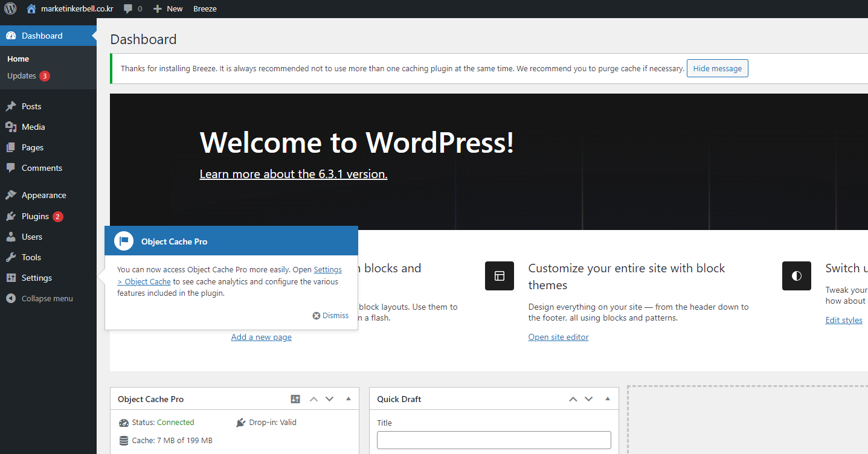Image resolution: width=868 pixels, height=454 pixels.
Task: Move Object Cache Pro widget up
Action: point(313,399)
